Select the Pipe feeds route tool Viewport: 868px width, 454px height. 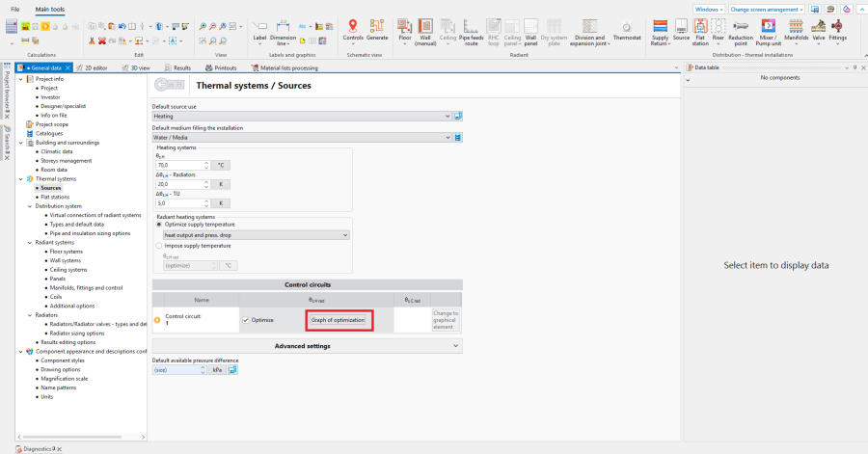tap(472, 29)
